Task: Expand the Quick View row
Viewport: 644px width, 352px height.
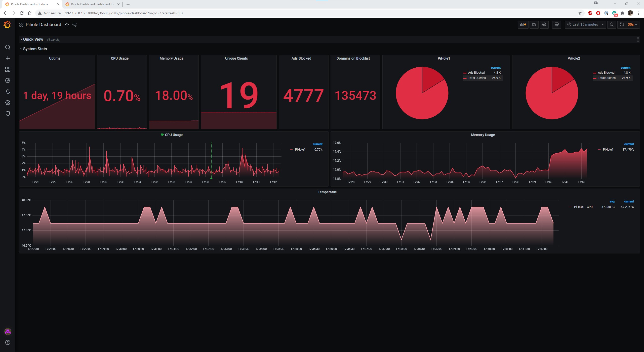Action: [33, 39]
